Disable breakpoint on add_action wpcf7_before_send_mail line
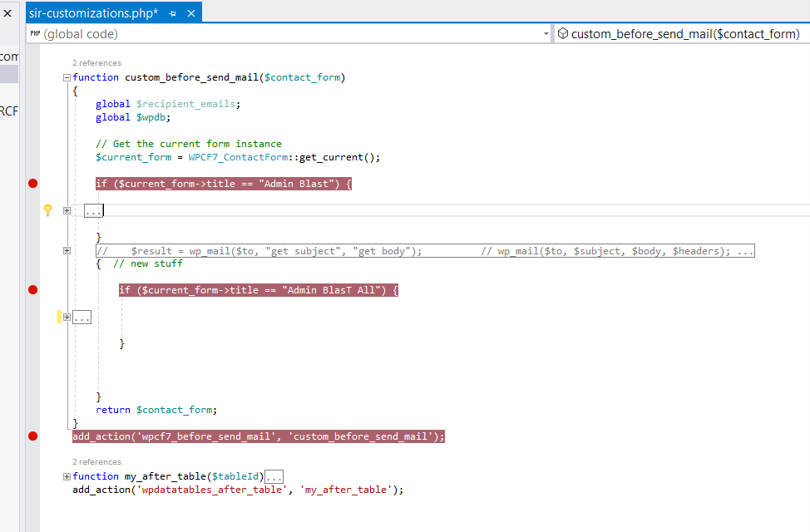810x532 pixels. coord(33,436)
